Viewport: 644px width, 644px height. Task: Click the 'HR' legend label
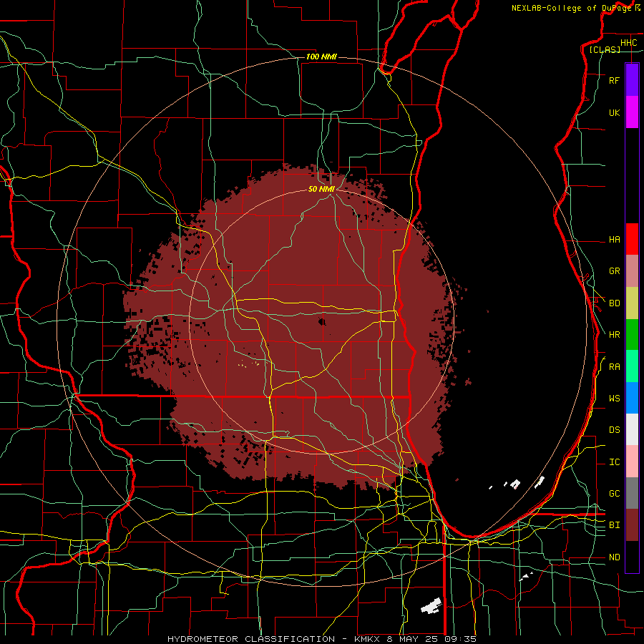point(614,335)
